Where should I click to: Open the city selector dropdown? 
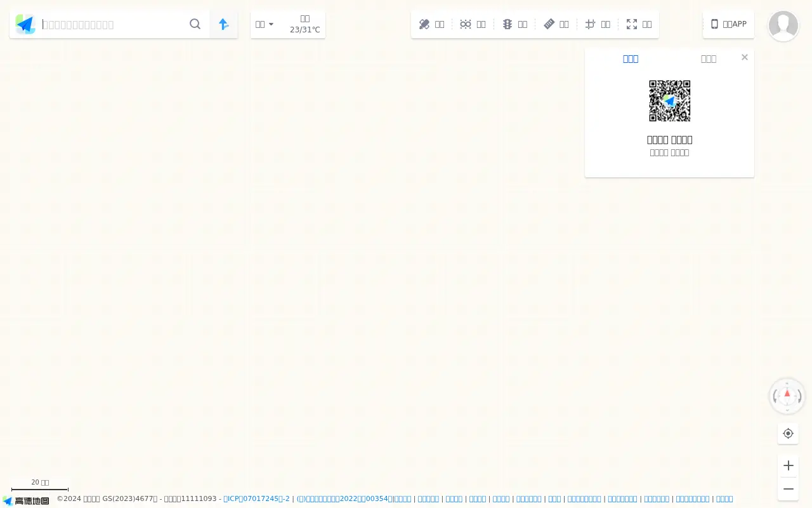tap(265, 24)
